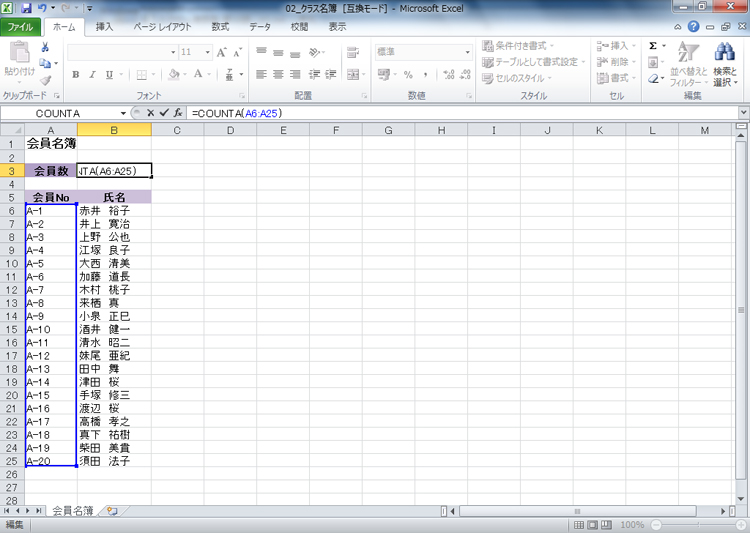
Task: Toggle center text alignment
Action: 278,74
